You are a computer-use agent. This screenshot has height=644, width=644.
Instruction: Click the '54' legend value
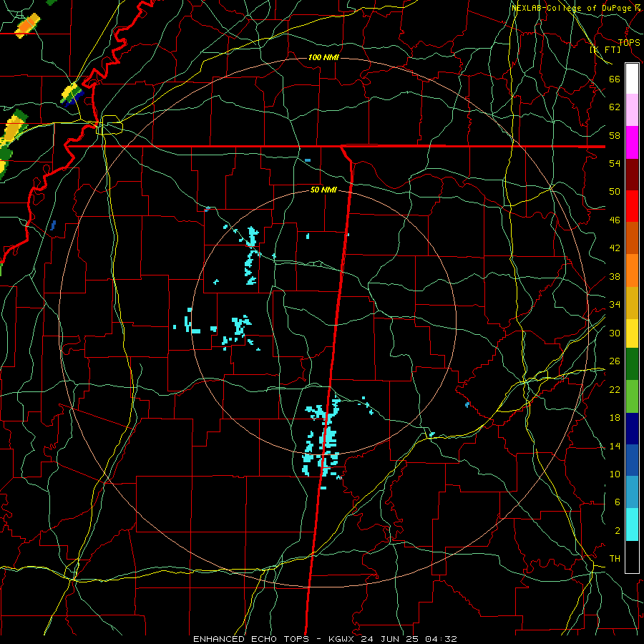(615, 163)
